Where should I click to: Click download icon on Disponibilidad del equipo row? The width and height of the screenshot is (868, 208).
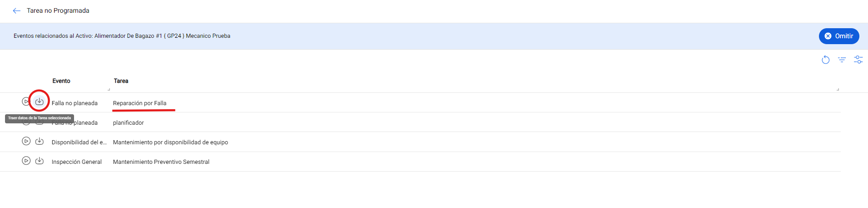tap(40, 141)
